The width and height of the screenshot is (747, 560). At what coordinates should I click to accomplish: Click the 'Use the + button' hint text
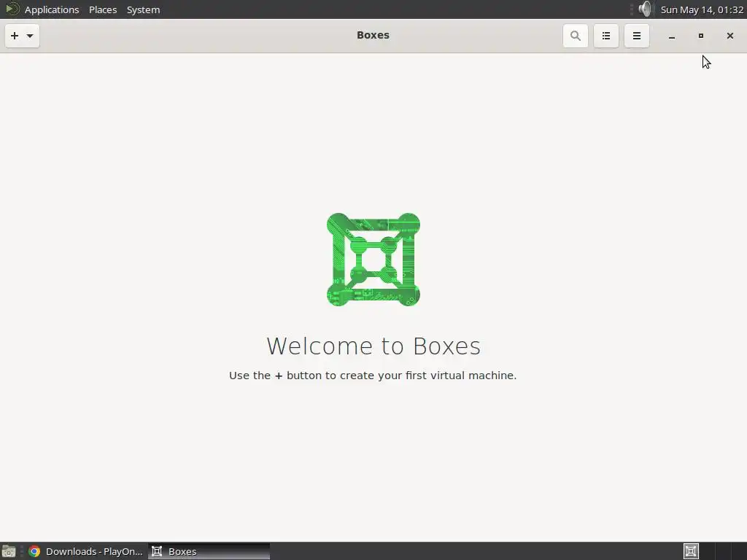tap(373, 376)
